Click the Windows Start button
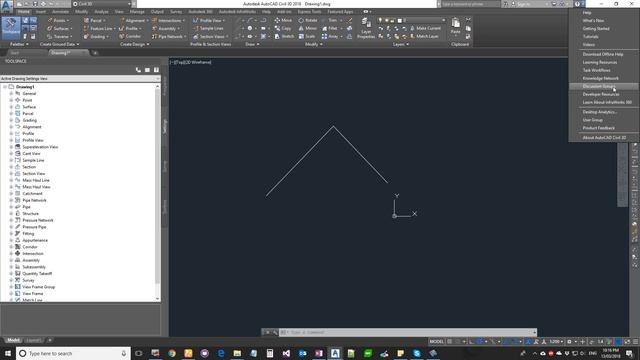 [x=7, y=353]
